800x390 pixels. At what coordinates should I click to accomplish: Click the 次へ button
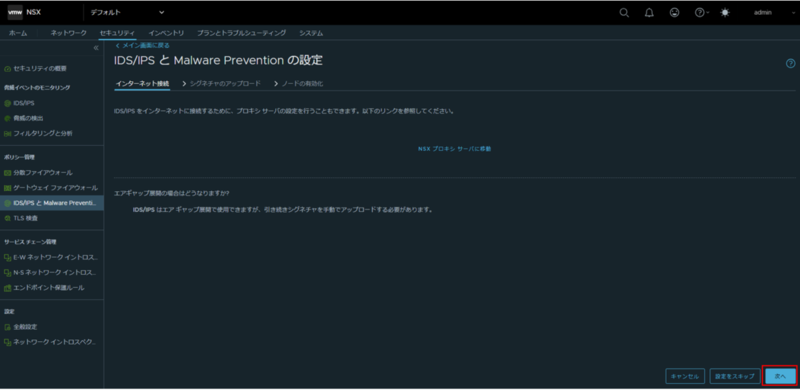pos(780,376)
